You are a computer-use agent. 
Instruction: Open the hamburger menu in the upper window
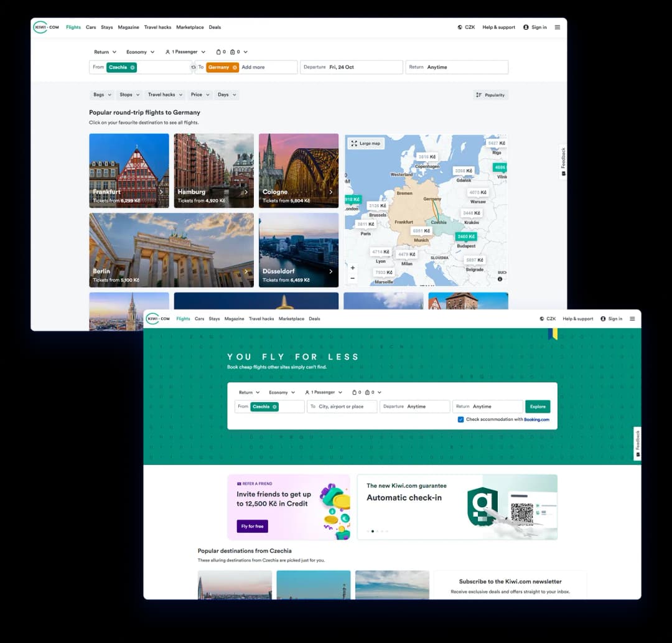557,27
